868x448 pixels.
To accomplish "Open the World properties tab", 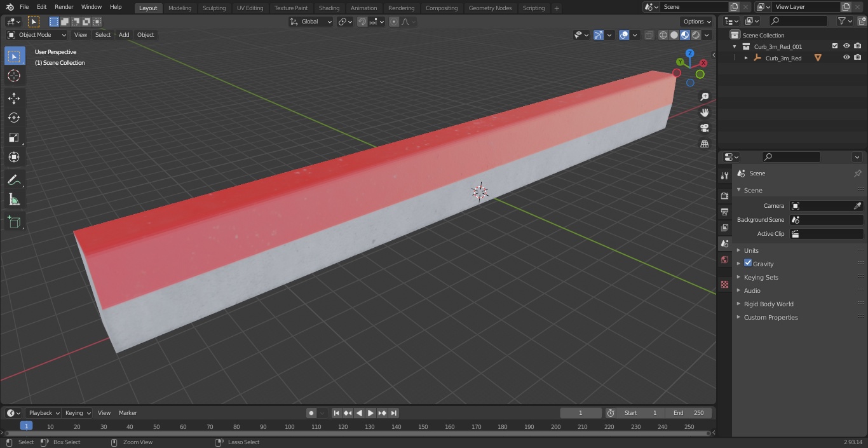I will coord(724,259).
